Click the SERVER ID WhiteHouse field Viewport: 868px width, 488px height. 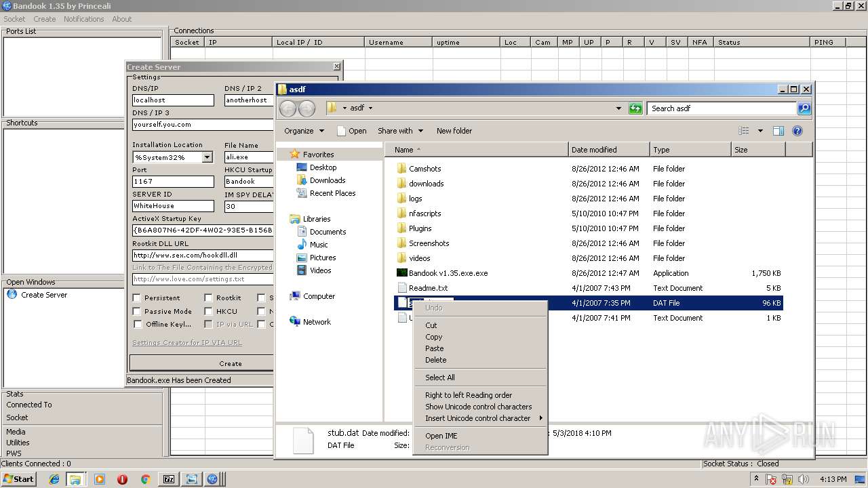point(173,206)
